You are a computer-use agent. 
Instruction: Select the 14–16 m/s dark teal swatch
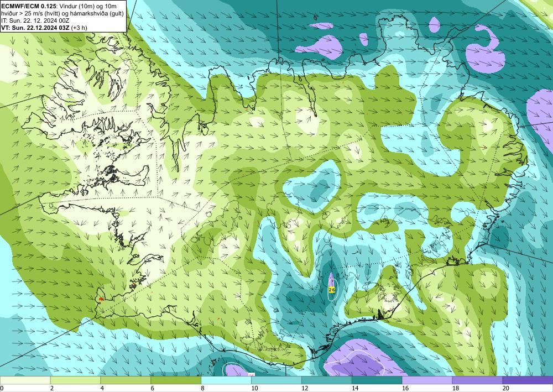click(377, 380)
